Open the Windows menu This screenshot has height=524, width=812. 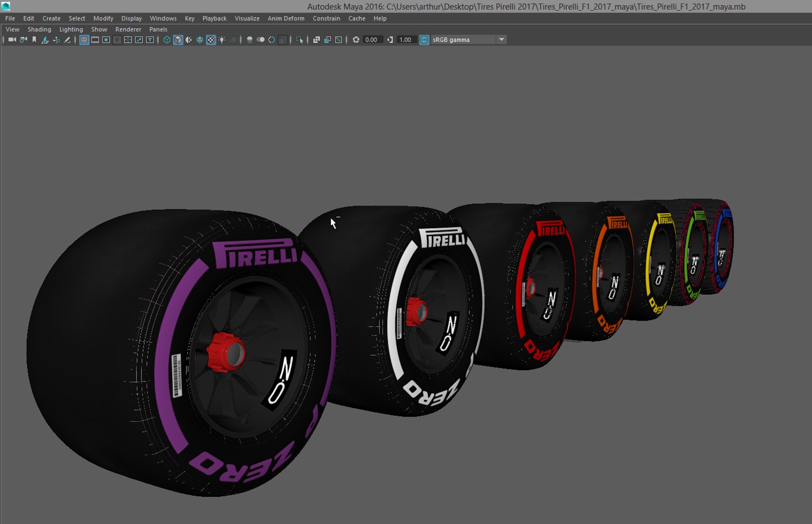click(163, 18)
